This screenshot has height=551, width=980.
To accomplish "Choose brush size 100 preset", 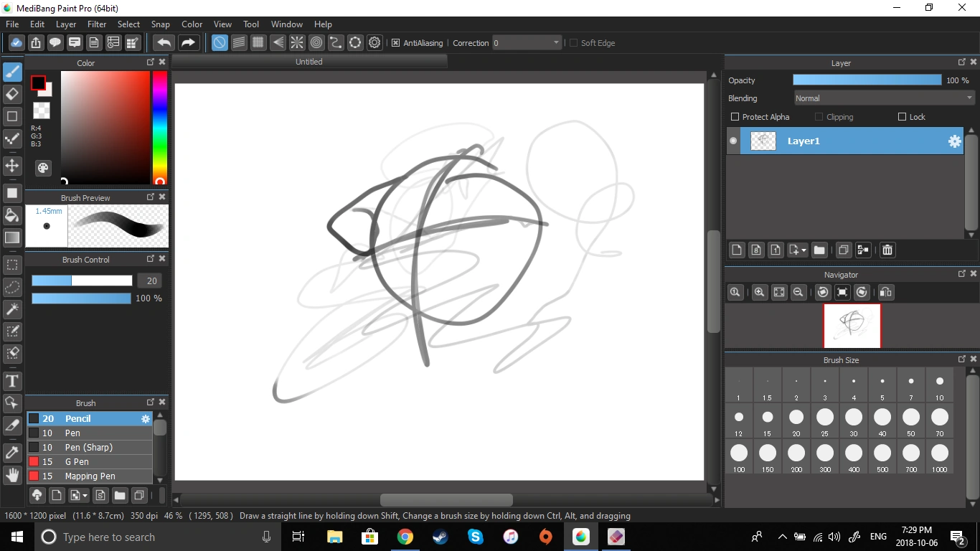I will coord(739,453).
